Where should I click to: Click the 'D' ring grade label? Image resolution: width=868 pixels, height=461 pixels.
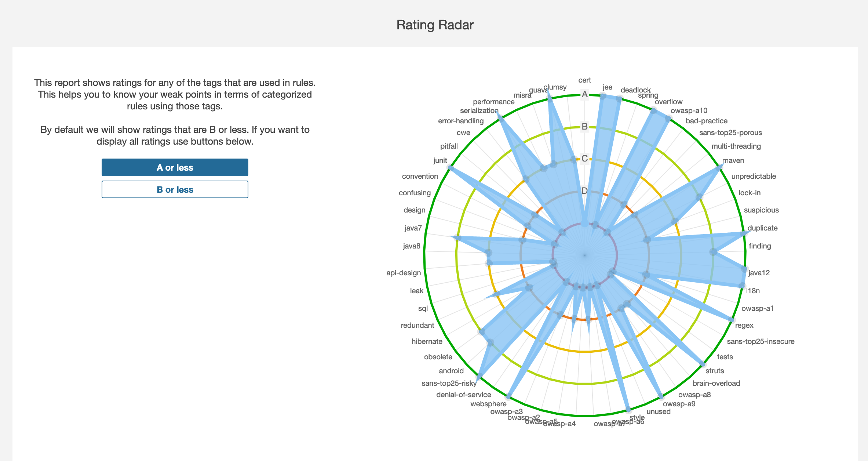pos(585,191)
